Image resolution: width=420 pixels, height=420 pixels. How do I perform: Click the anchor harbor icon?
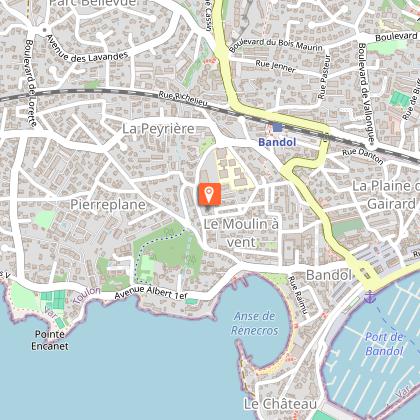click(369, 297)
